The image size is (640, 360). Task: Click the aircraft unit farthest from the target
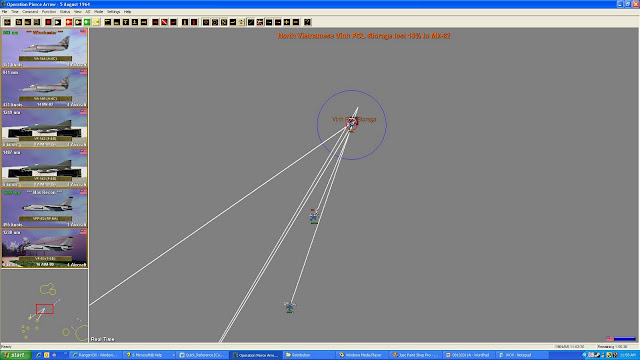coord(289,307)
